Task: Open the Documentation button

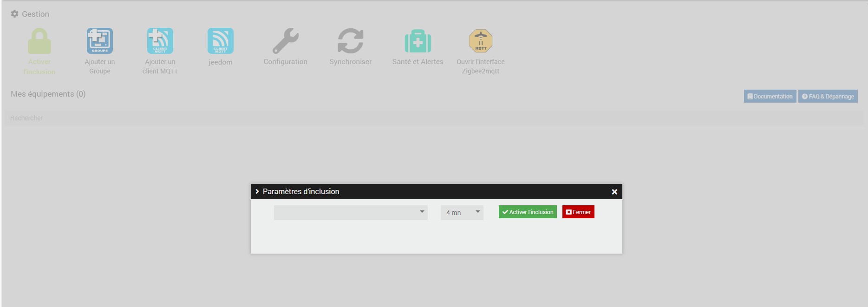Action: pos(770,96)
